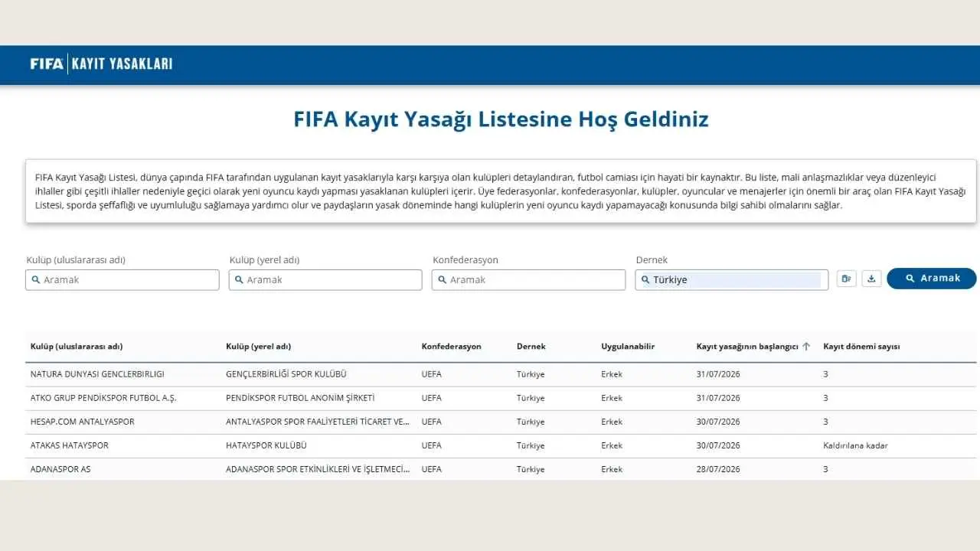
Task: Click period count 3 in Adanaspor row
Action: pos(826,469)
